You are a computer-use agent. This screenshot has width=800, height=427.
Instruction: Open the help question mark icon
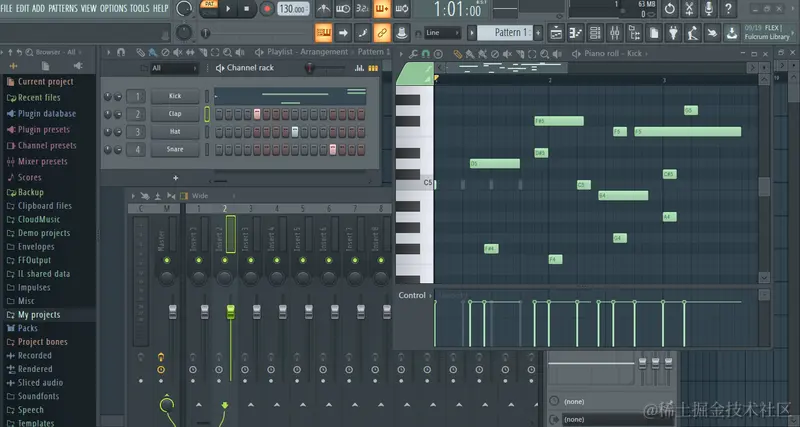(x=728, y=9)
